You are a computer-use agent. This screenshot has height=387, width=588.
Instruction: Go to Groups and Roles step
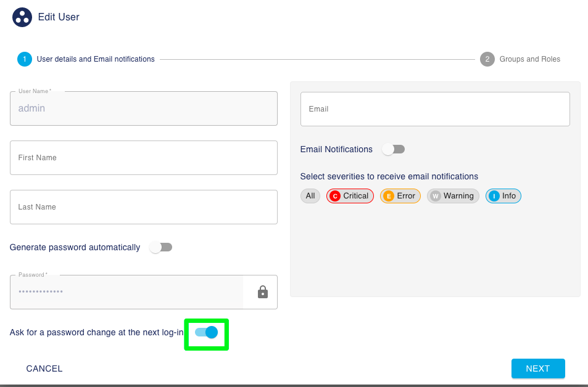(x=529, y=59)
